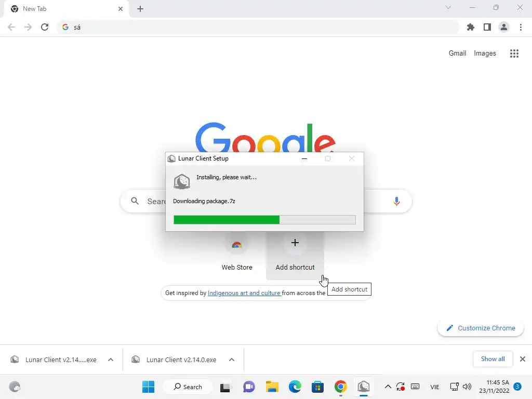
Task: Select the New Tab browser tab
Action: 66,9
